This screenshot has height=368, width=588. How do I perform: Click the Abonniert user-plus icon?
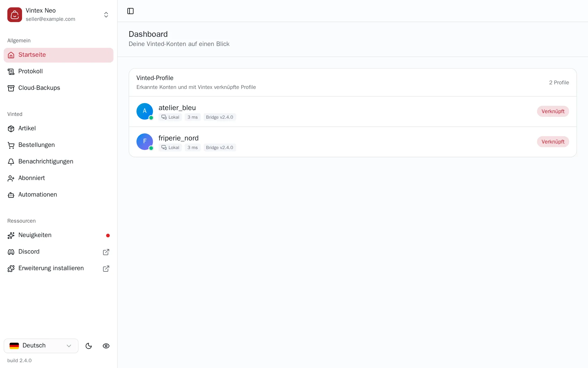pos(11,178)
